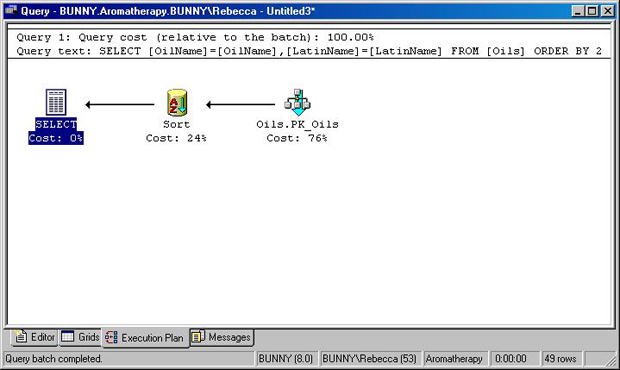
Task: Click the "Query 1: Query cost" header line
Action: point(195,38)
